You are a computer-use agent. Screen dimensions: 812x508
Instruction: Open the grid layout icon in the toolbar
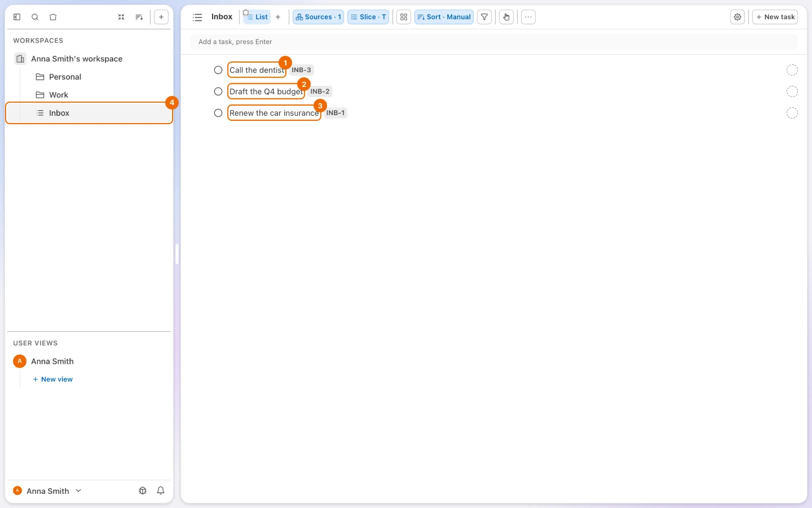point(403,17)
